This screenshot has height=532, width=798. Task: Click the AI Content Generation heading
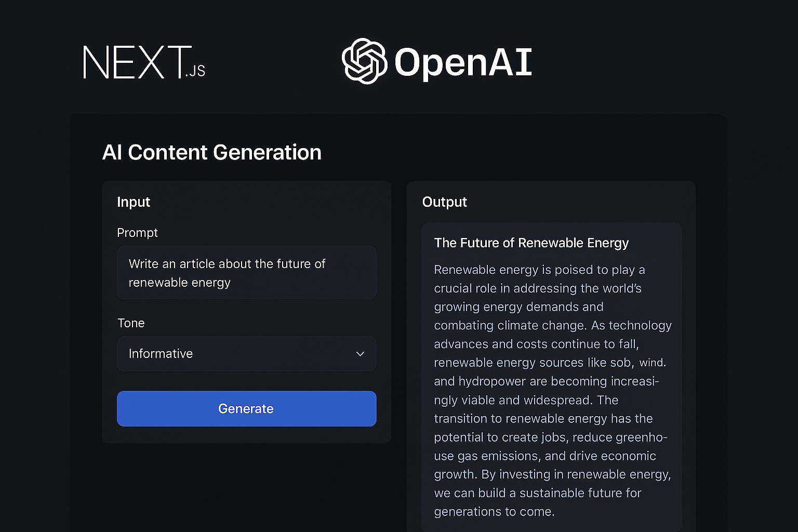(212, 152)
